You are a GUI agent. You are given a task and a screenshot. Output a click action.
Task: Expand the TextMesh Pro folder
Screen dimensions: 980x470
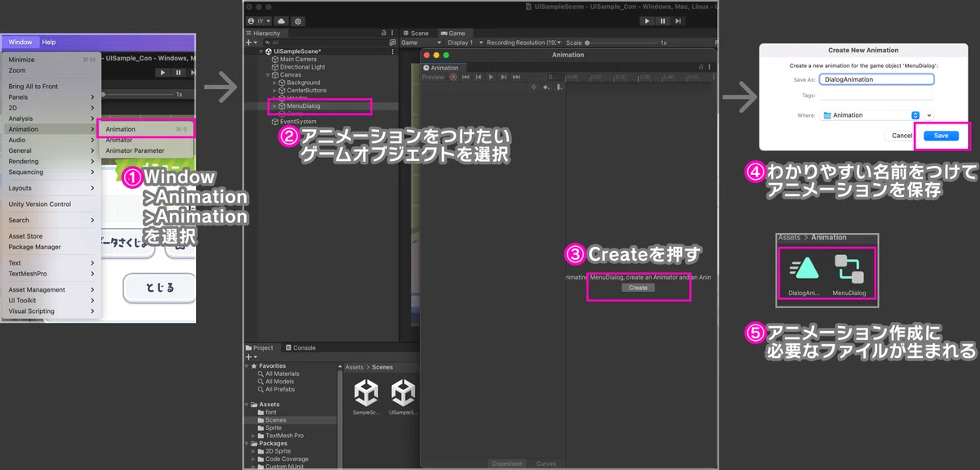[x=253, y=436]
